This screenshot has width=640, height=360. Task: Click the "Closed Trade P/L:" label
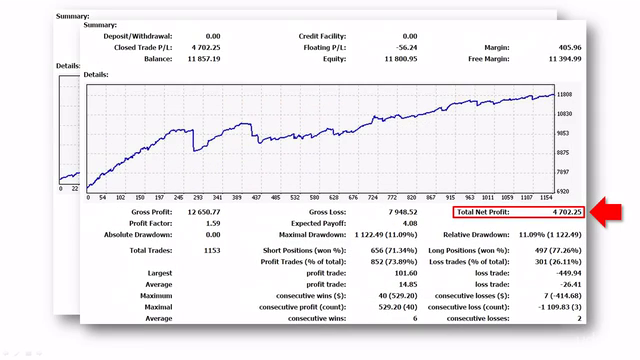click(x=143, y=48)
